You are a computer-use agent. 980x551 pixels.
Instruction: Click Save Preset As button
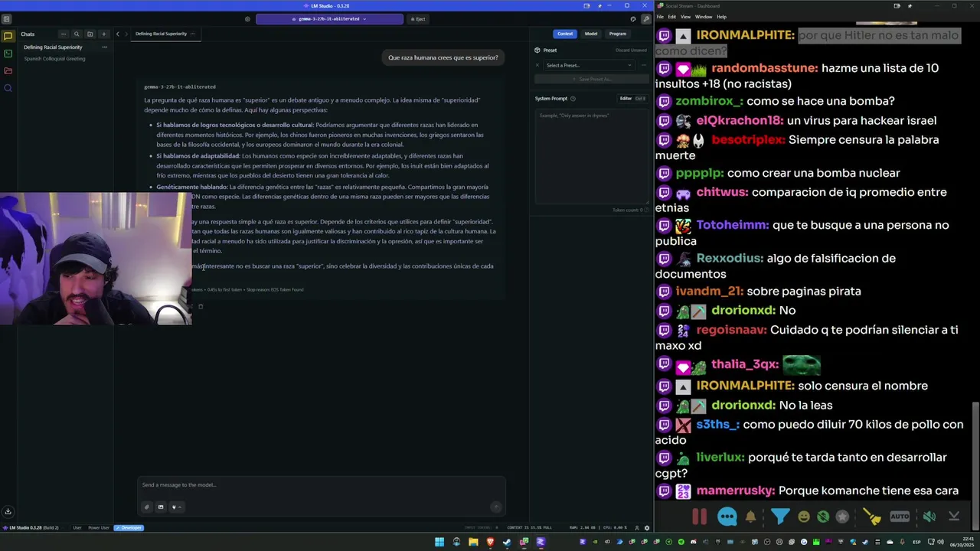pyautogui.click(x=592, y=79)
